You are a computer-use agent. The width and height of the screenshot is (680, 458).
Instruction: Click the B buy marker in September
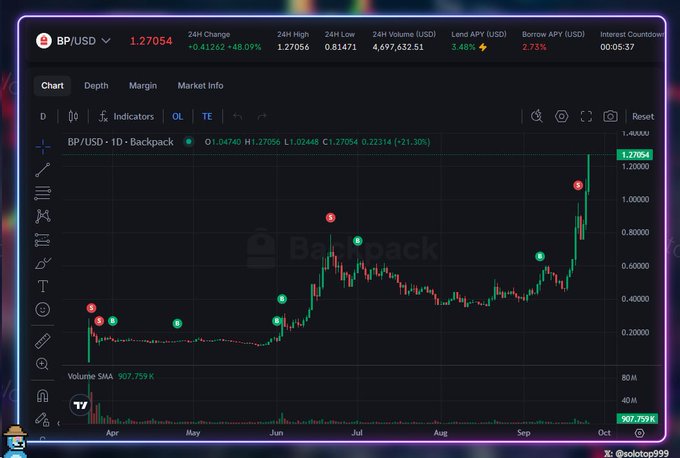click(x=540, y=256)
